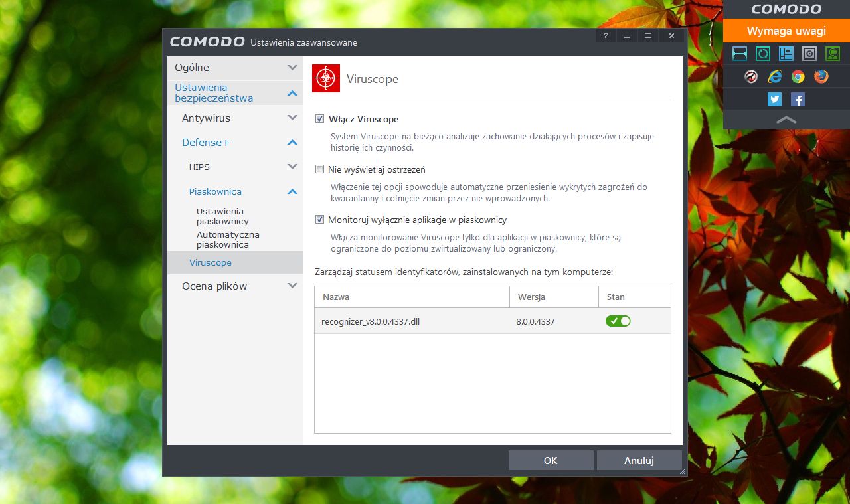Click the red Viruscope biohazard icon
The height and width of the screenshot is (504, 850).
tap(326, 78)
